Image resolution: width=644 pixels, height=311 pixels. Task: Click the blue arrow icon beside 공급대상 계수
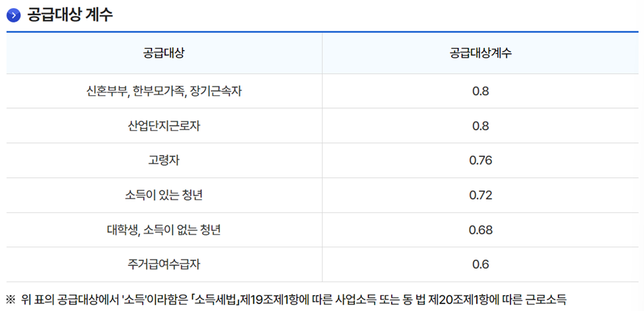[14, 16]
